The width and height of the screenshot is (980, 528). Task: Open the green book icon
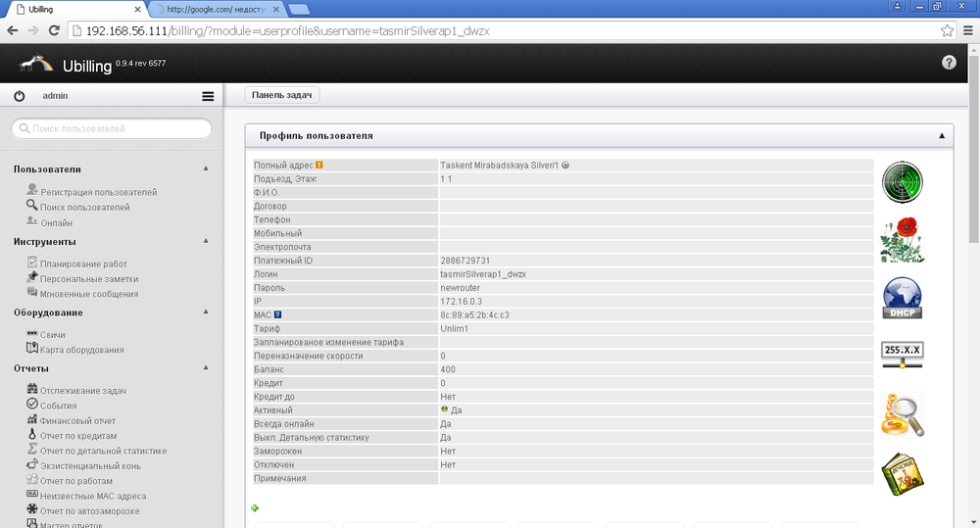coord(902,475)
